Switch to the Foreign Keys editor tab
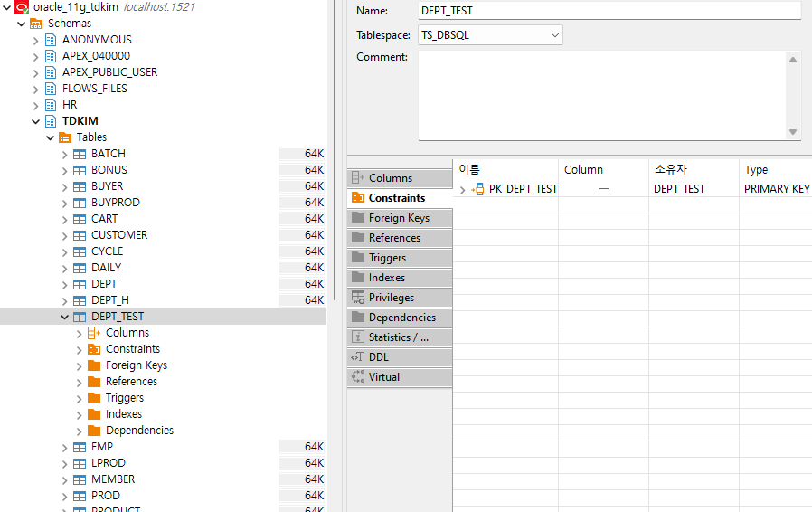 point(400,218)
